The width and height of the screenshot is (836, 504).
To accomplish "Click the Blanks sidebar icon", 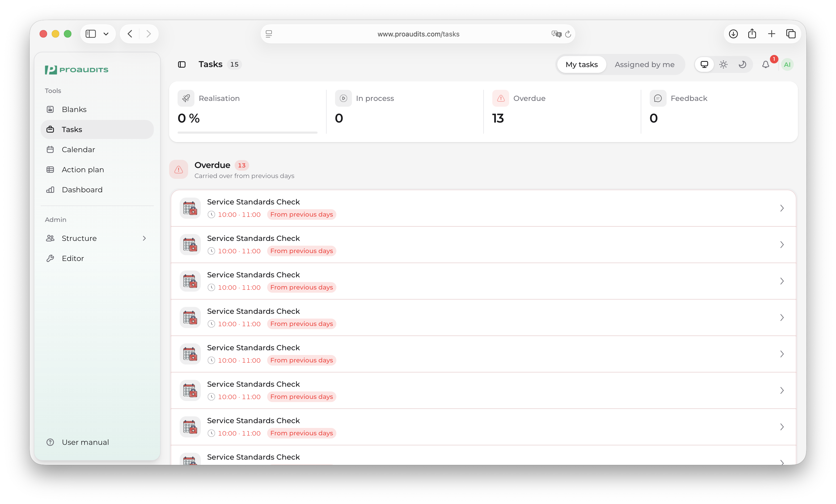I will point(50,109).
